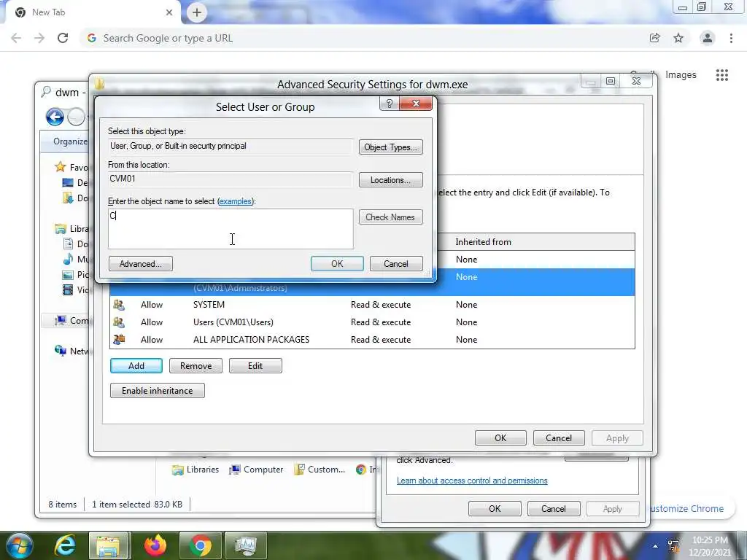Image resolution: width=747 pixels, height=560 pixels.
Task: Click the object name text box
Action: click(231, 229)
